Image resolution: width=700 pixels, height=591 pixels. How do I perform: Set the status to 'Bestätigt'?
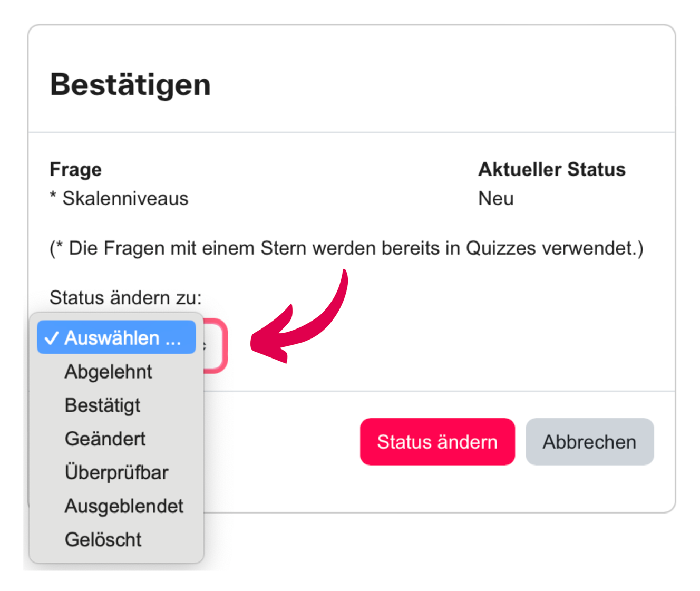point(102,405)
